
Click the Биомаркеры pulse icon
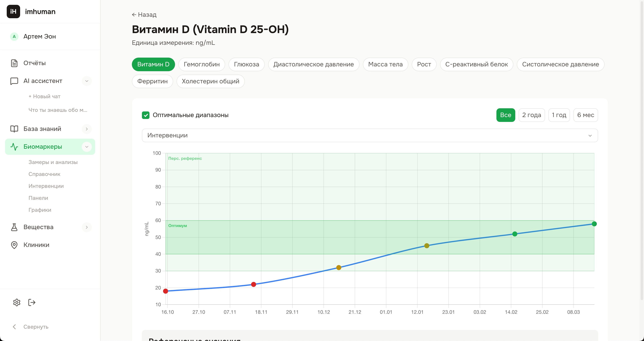pos(14,147)
